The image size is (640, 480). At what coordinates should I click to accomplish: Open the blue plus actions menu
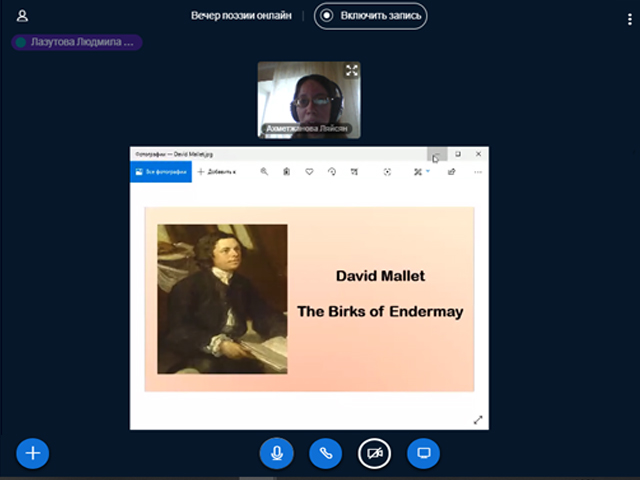tap(32, 453)
